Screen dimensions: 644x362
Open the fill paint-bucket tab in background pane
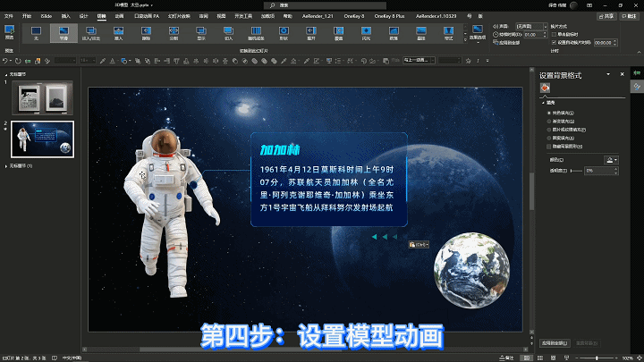coord(545,88)
